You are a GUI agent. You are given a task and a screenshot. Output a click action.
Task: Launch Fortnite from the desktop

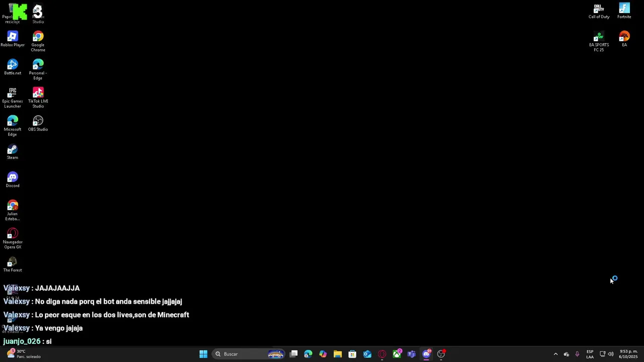tap(624, 11)
